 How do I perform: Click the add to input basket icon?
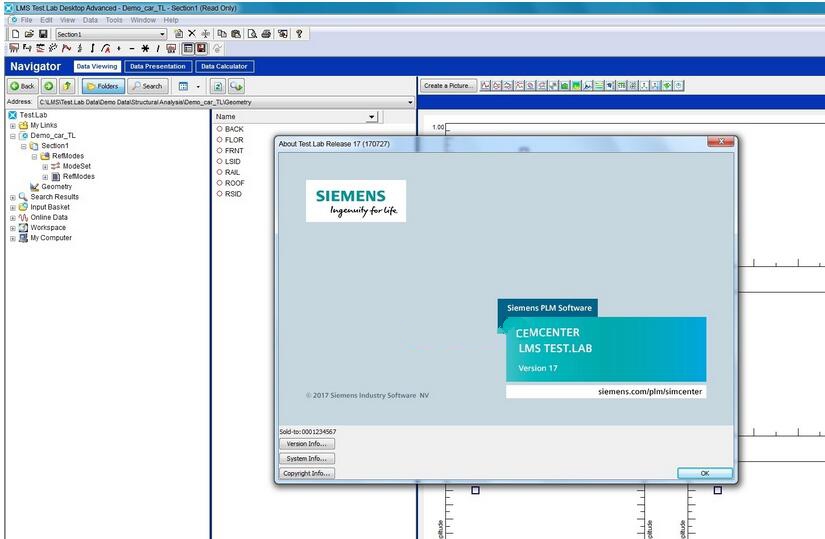coord(236,86)
